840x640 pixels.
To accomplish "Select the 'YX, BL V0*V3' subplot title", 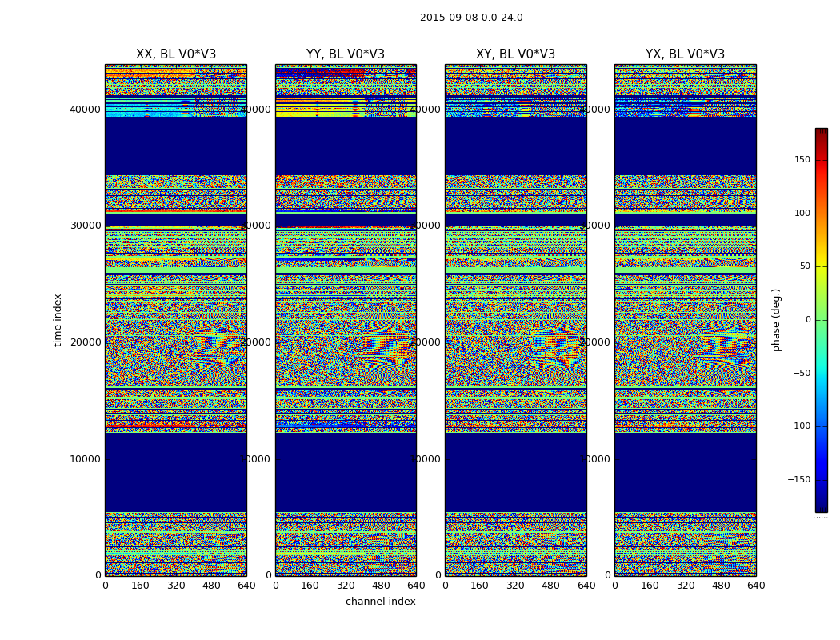I will point(685,54).
